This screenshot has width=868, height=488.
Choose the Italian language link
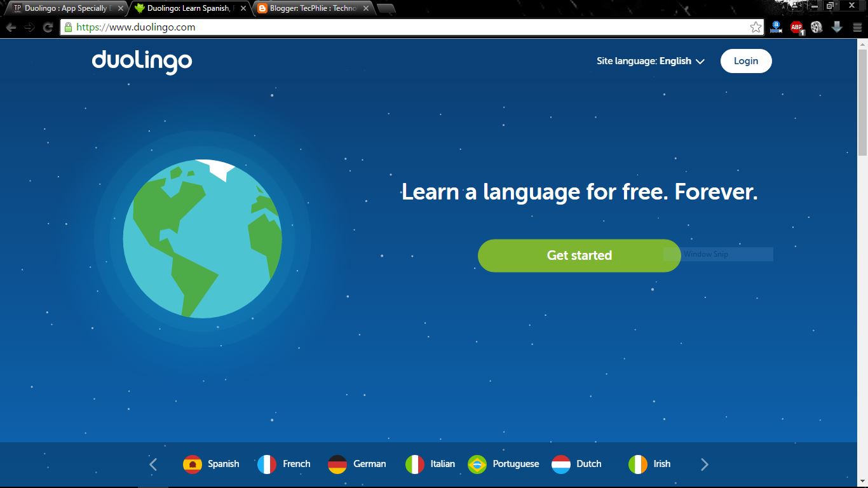click(x=443, y=464)
